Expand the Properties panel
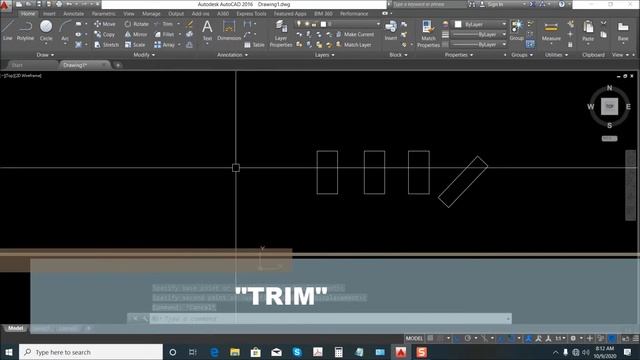This screenshot has height=360, width=640. pyautogui.click(x=459, y=55)
